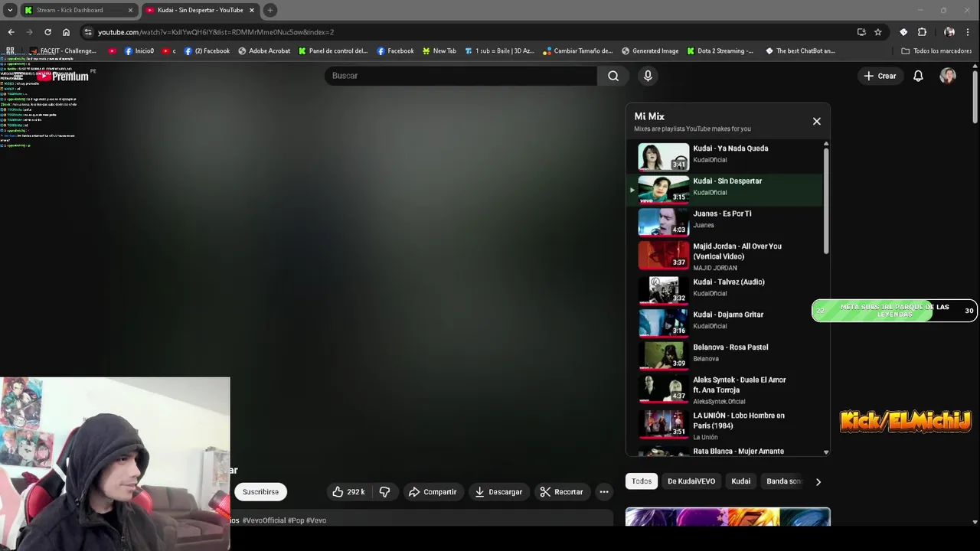Click the address bar URL

click(x=216, y=32)
